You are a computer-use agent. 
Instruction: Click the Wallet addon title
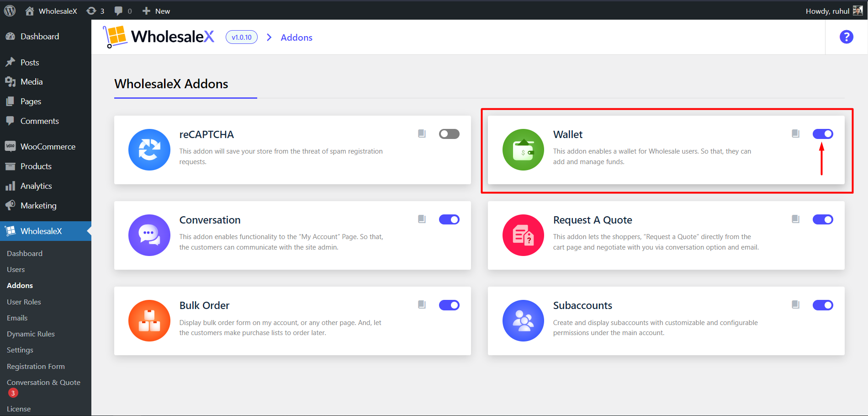tap(568, 134)
